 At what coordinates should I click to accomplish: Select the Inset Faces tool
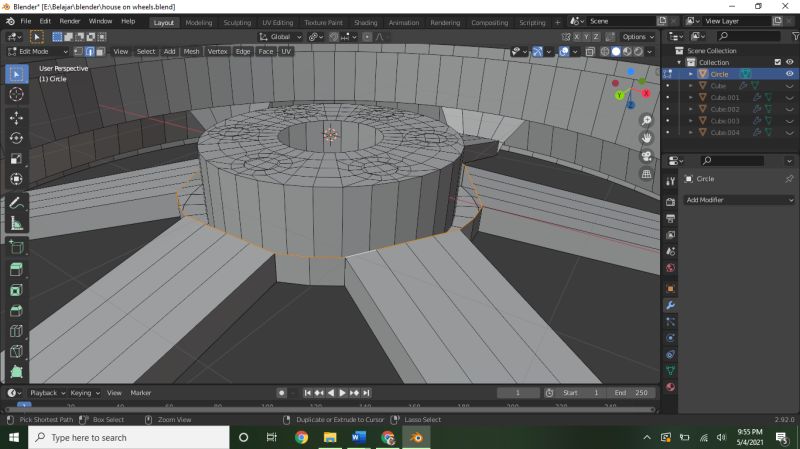pyautogui.click(x=16, y=290)
